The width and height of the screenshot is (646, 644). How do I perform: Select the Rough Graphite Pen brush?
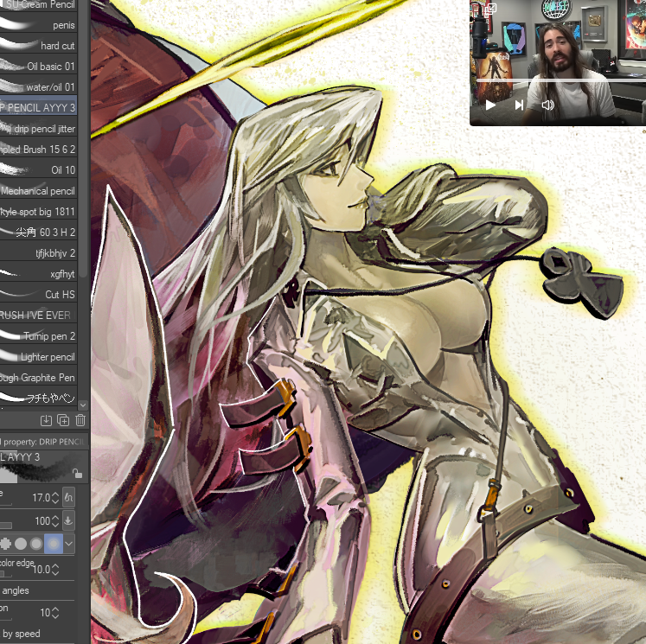pyautogui.click(x=38, y=377)
